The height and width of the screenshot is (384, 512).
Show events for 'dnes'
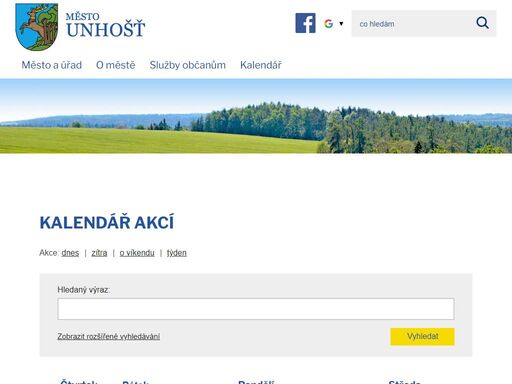click(x=70, y=253)
